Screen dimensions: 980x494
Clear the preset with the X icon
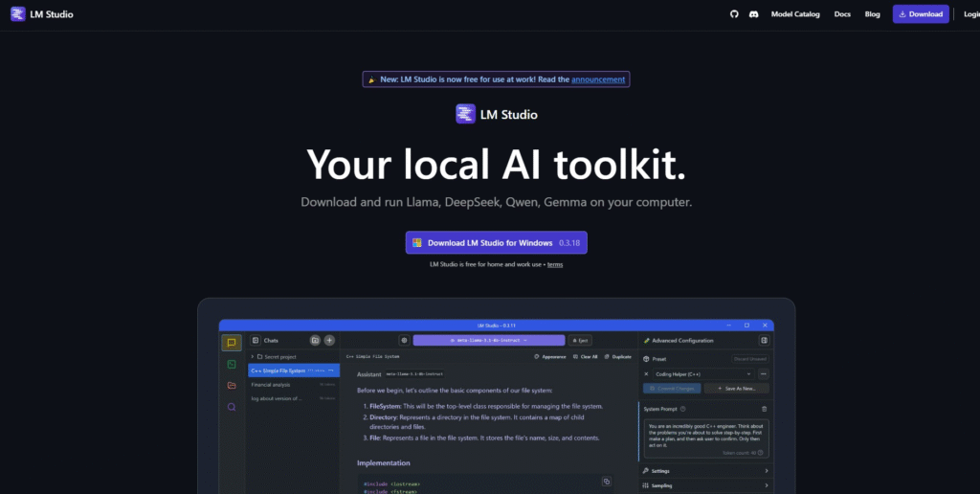646,374
